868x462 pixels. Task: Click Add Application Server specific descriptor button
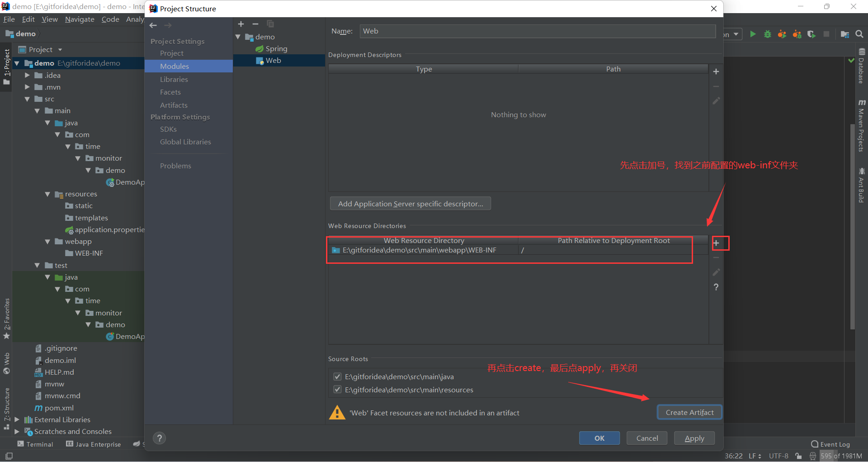point(410,204)
